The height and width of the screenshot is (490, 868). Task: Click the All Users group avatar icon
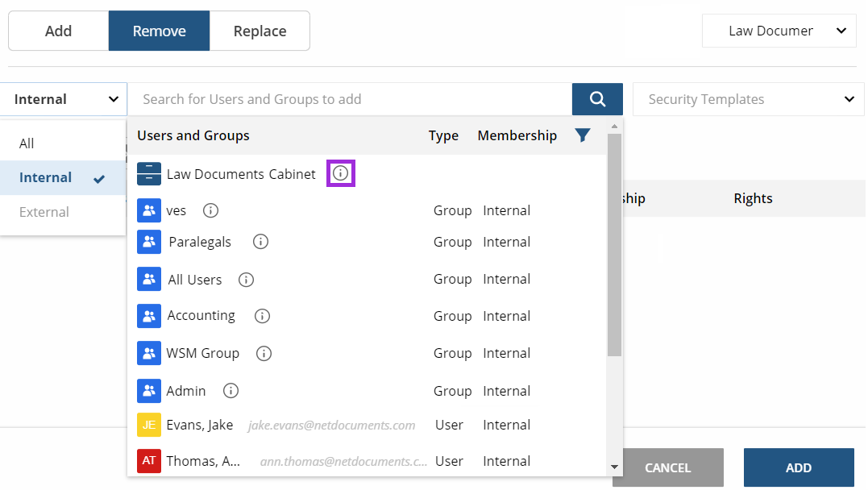(149, 279)
